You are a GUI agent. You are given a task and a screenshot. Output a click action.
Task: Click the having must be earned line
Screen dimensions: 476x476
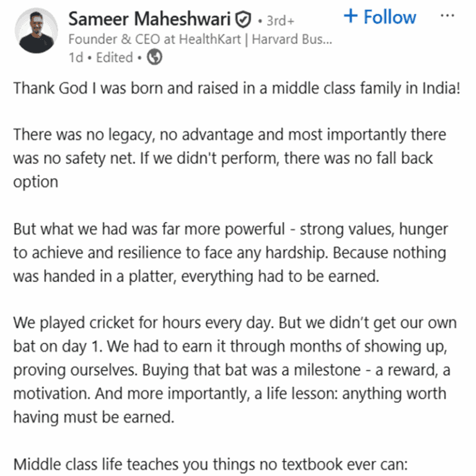tap(94, 416)
